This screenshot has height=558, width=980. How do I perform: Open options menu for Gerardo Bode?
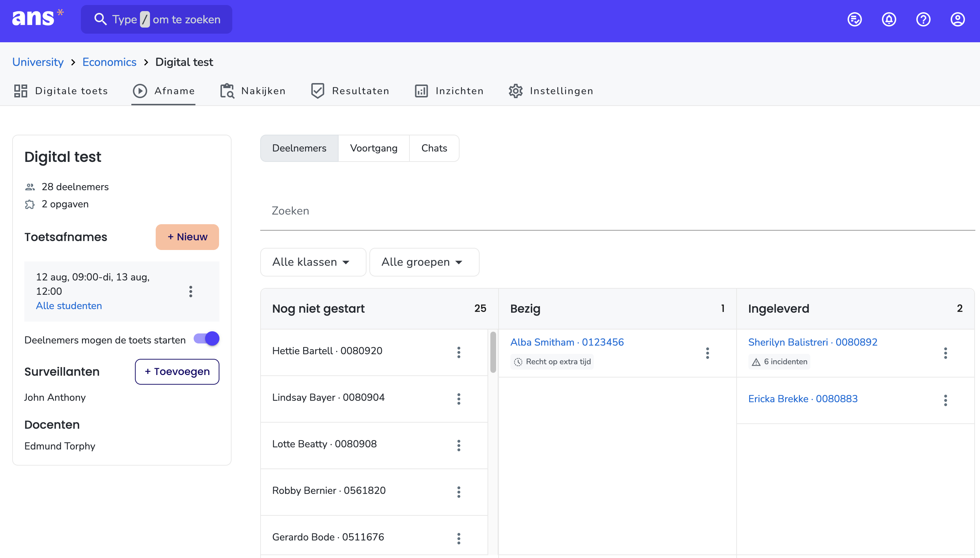click(x=459, y=538)
